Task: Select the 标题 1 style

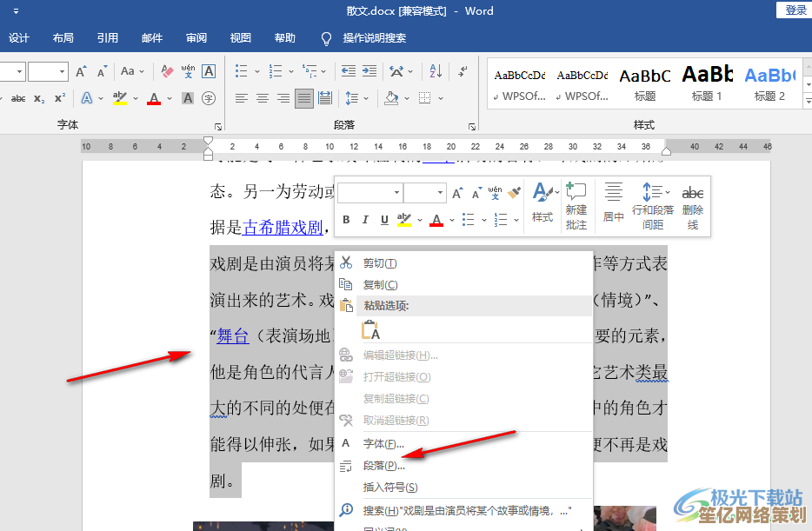Action: (706, 83)
